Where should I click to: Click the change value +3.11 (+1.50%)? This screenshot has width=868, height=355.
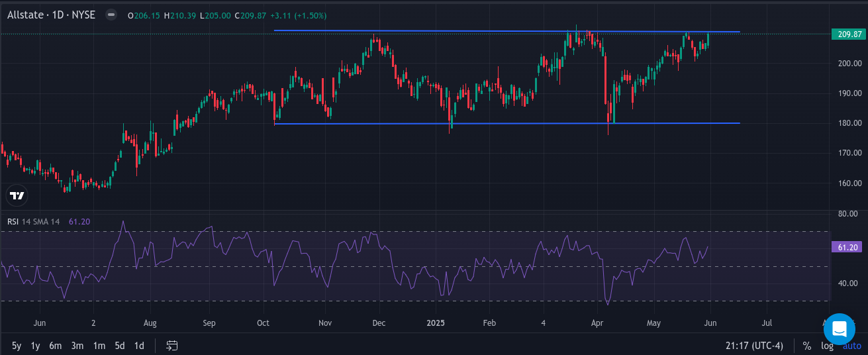[298, 15]
